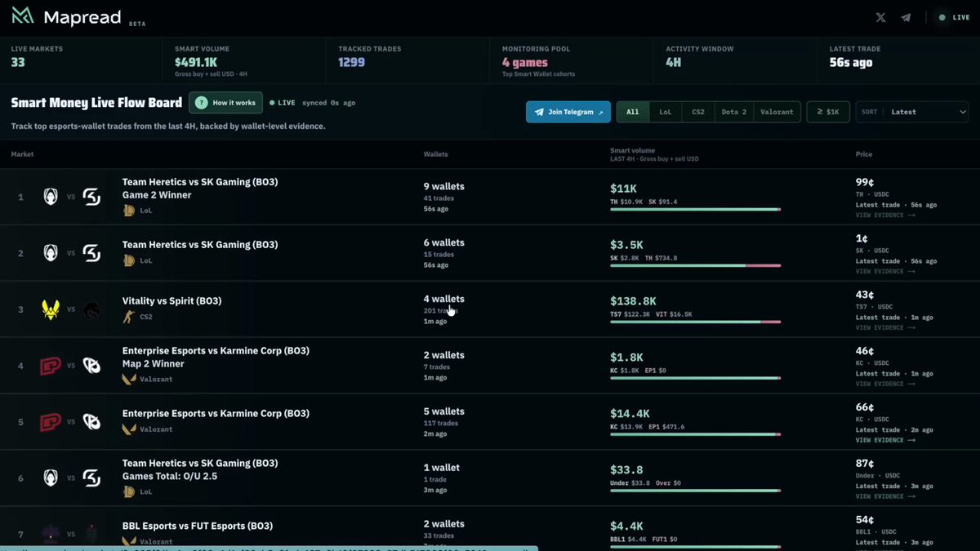Click the Mapread logo icon
The height and width of the screenshot is (551, 980).
click(23, 16)
